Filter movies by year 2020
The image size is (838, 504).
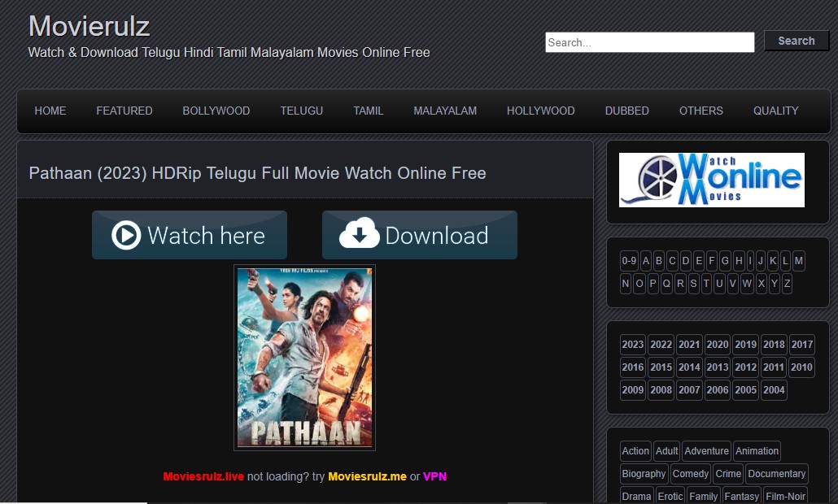[x=718, y=345]
